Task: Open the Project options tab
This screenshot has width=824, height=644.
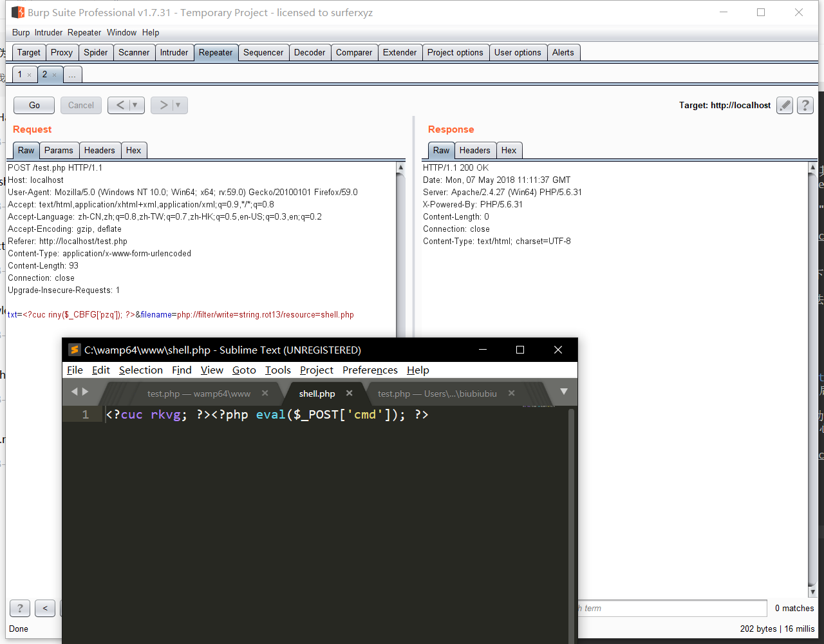Action: click(455, 52)
